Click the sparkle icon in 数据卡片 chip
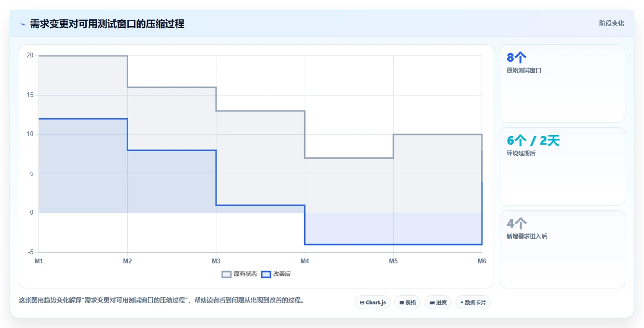The width and height of the screenshot is (644, 328). 462,302
